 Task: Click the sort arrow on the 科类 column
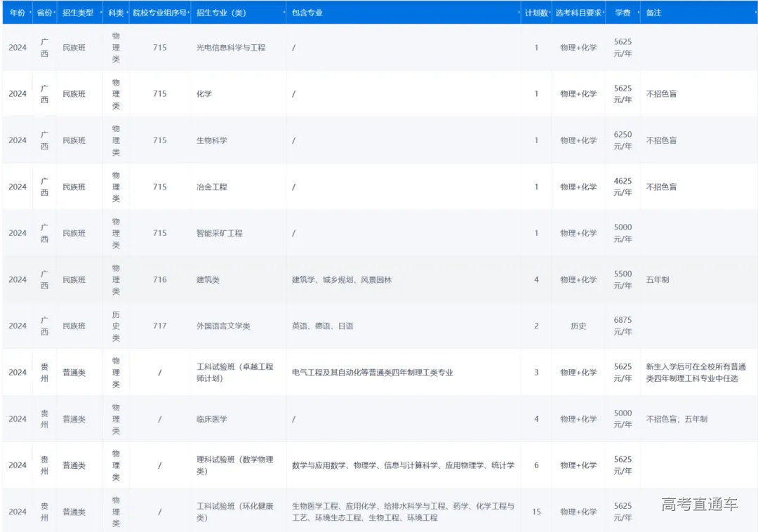pyautogui.click(x=128, y=12)
